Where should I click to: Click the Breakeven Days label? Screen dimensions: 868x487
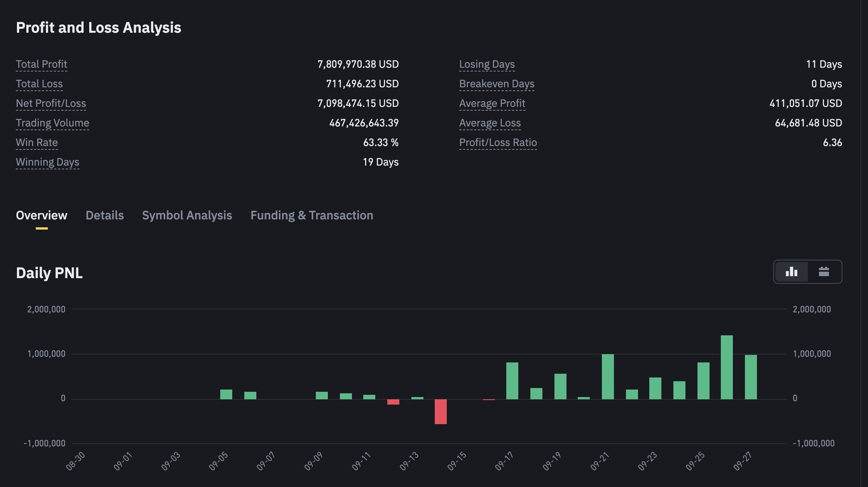coord(496,84)
